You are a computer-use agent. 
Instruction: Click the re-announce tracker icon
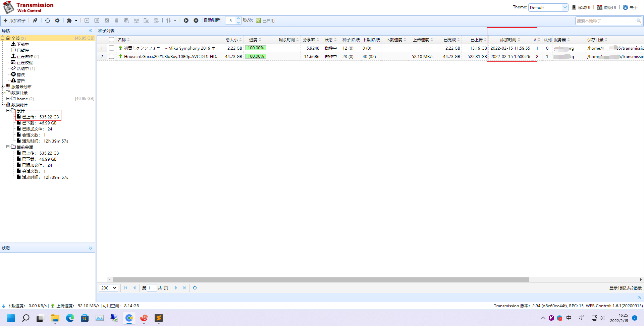(x=137, y=20)
